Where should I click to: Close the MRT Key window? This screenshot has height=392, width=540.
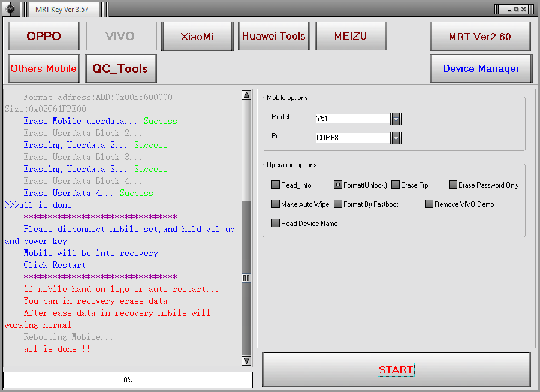[x=523, y=10]
